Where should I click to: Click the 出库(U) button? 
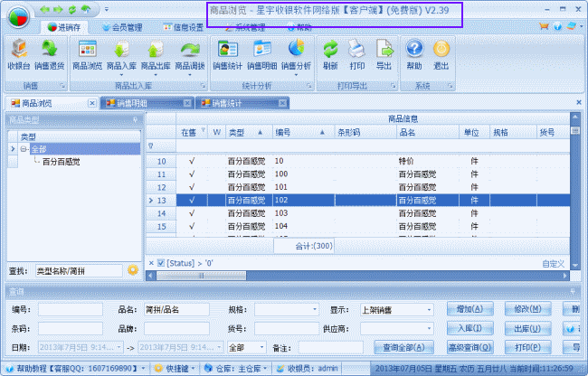coord(527,328)
